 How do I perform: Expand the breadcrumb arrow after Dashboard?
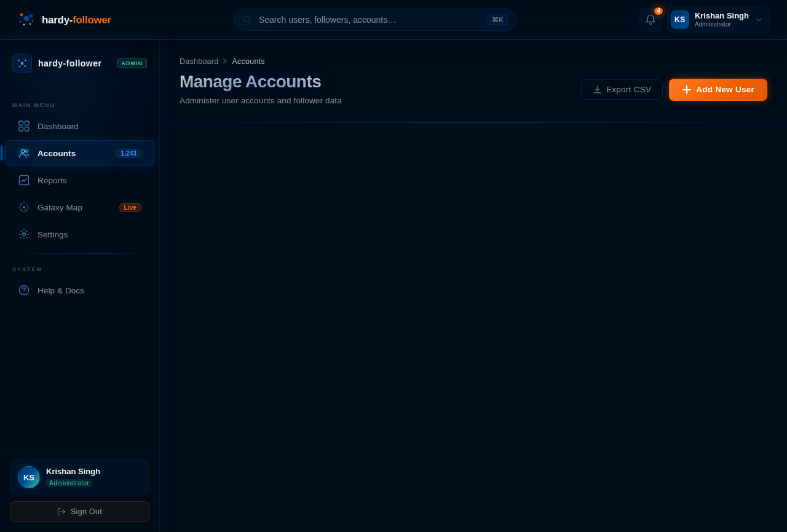225,62
